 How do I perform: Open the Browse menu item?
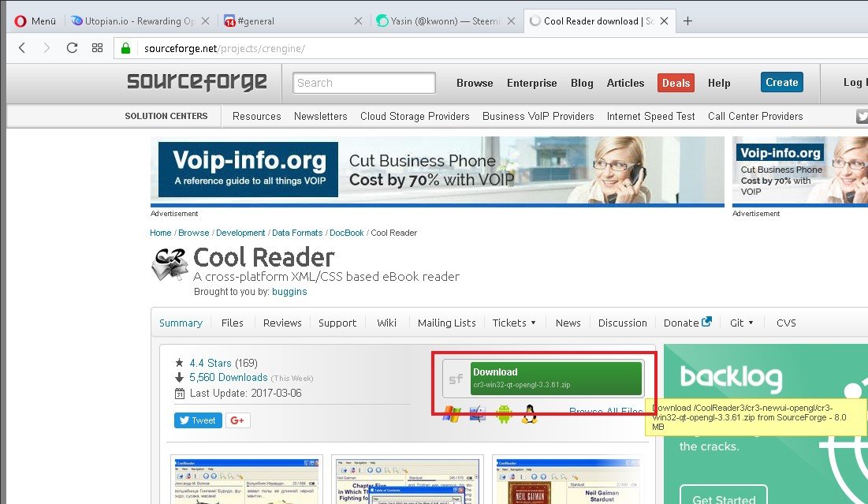[475, 83]
